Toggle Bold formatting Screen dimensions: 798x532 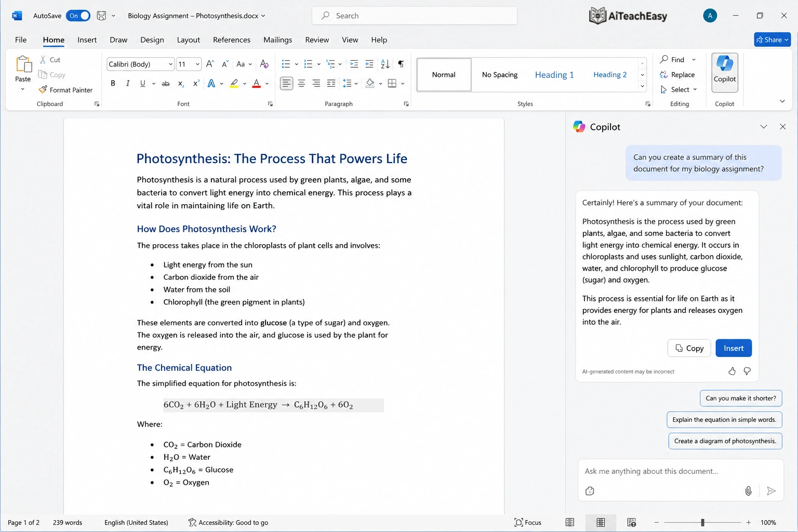(113, 84)
